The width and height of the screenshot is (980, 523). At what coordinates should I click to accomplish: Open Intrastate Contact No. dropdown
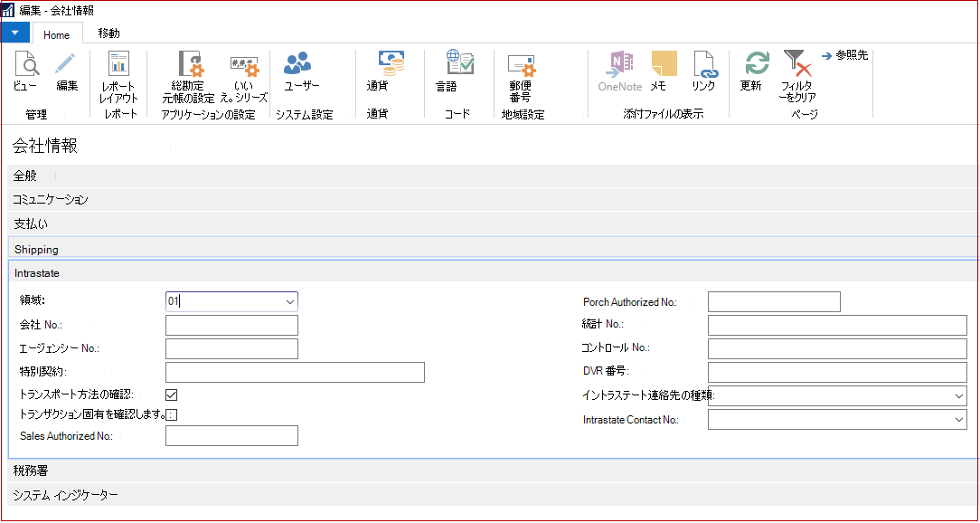pyautogui.click(x=959, y=420)
